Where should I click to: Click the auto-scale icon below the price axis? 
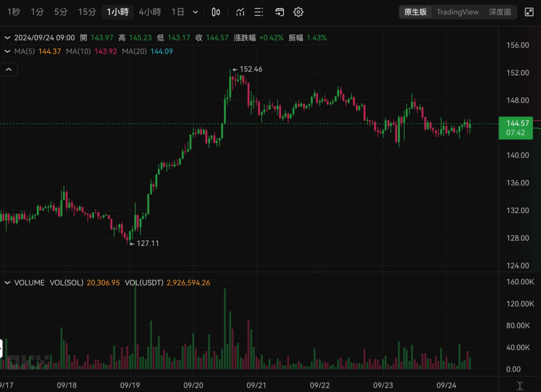[520, 386]
